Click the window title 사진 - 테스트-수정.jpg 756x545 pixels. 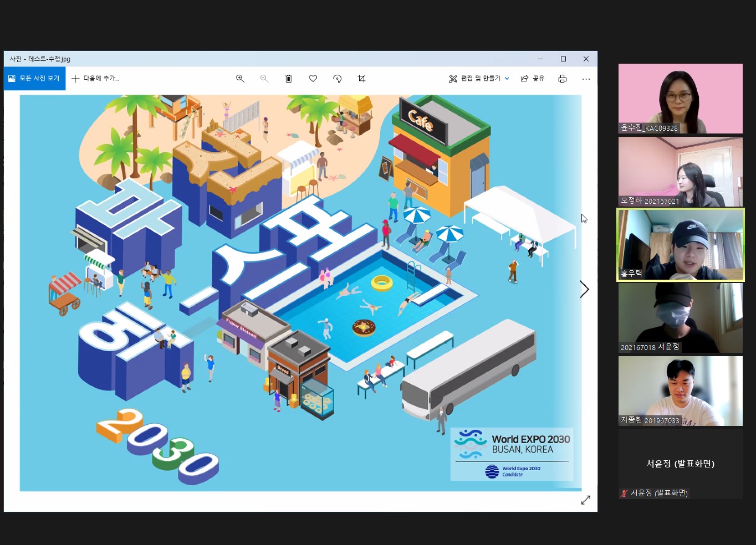(x=40, y=59)
